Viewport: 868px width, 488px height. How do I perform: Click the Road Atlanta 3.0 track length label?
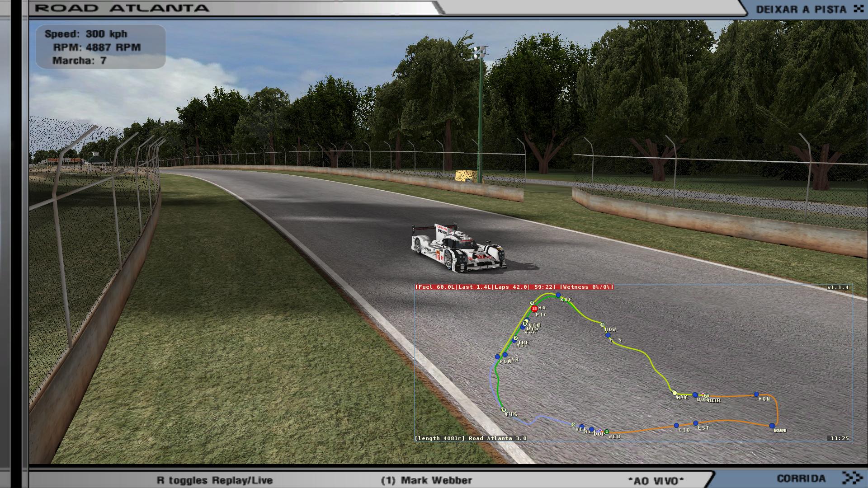coord(470,438)
